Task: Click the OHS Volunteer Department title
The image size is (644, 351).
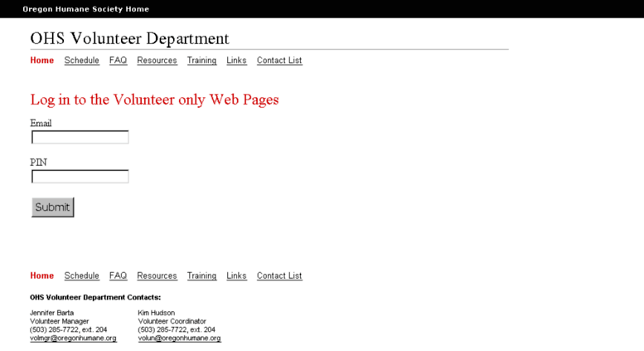Action: pyautogui.click(x=129, y=39)
